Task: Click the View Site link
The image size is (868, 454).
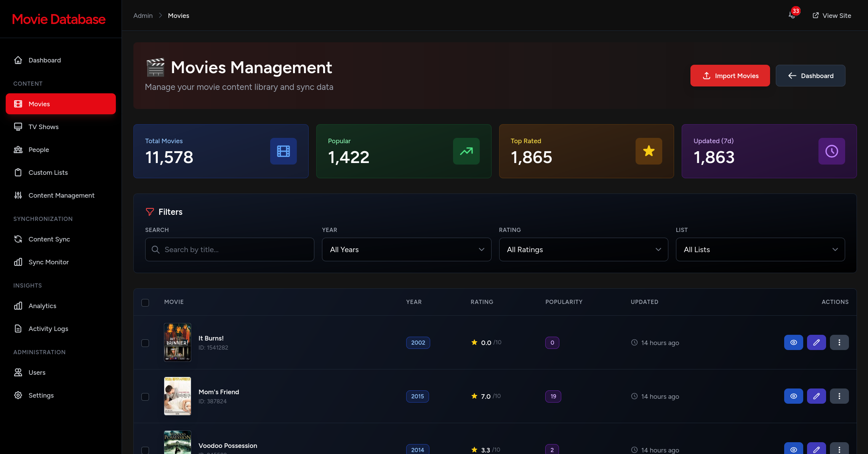Action: tap(832, 16)
